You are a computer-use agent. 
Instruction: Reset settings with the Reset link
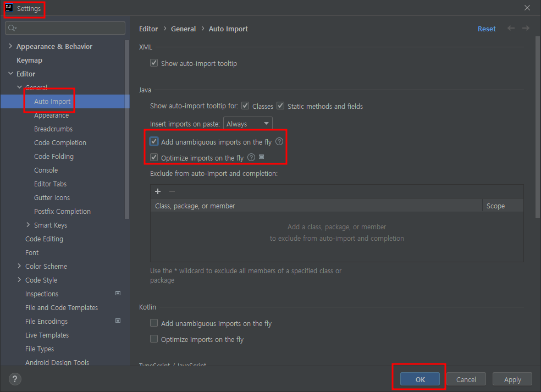[x=487, y=29]
